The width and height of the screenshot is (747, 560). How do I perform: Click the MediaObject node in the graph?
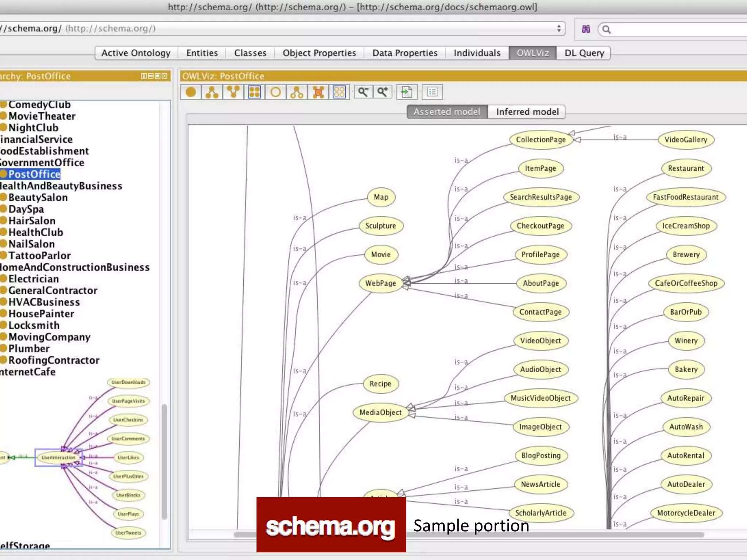380,412
